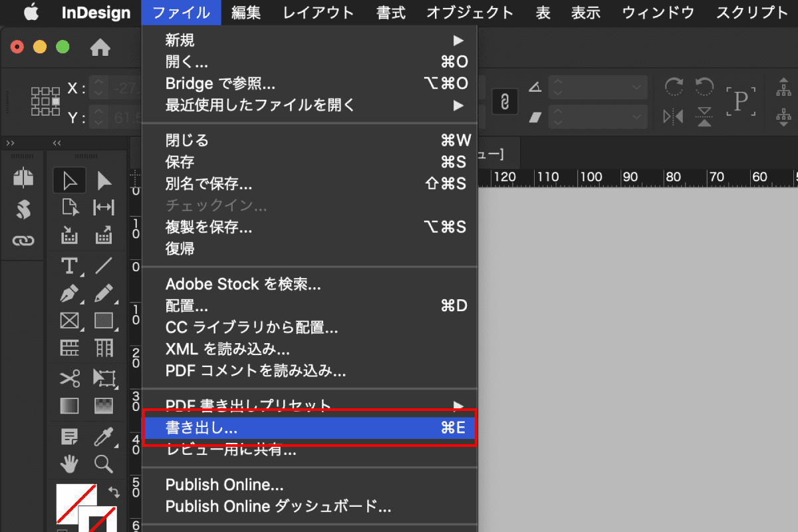Screen dimensions: 798x532
Task: Select the Rectangle Frame tool
Action: pyautogui.click(x=70, y=321)
